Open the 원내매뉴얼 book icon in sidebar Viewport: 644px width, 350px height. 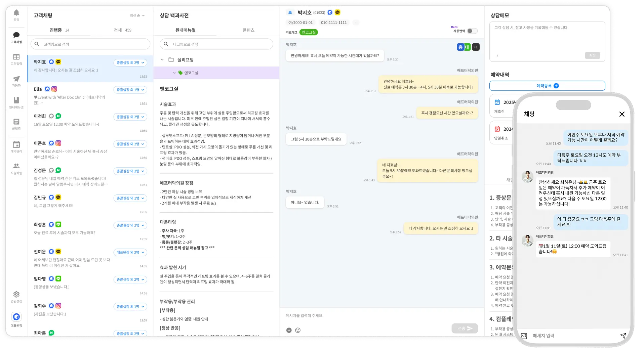click(16, 100)
